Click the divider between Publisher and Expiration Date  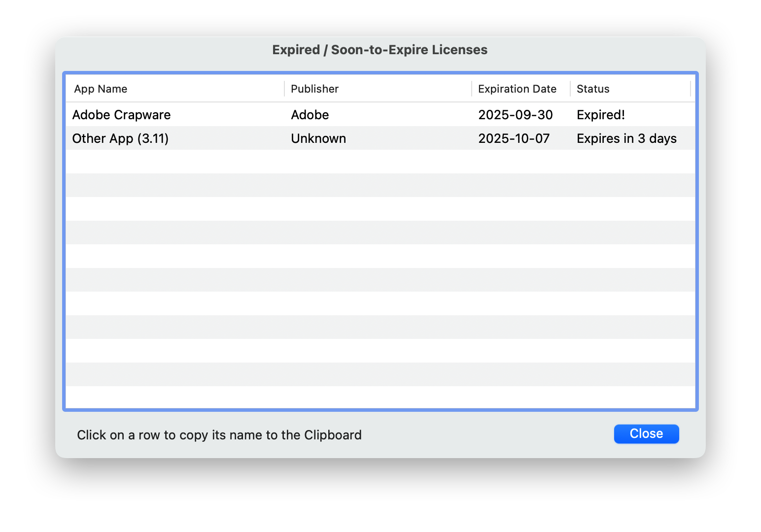(x=472, y=89)
